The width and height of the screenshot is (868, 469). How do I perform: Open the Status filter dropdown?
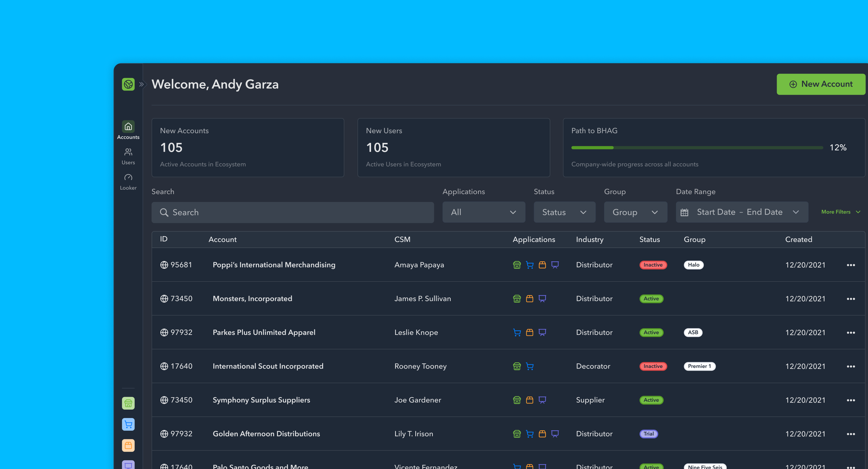click(564, 212)
